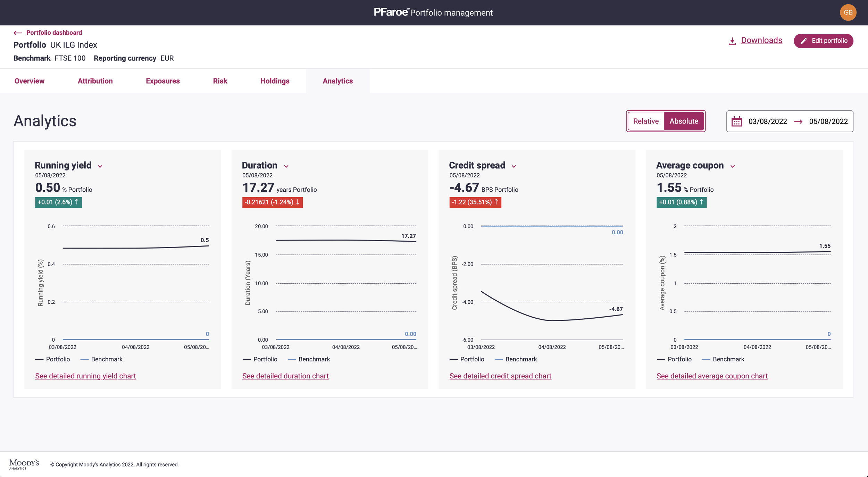Click the download tray icon beside Downloads
The image size is (868, 477).
click(x=732, y=41)
